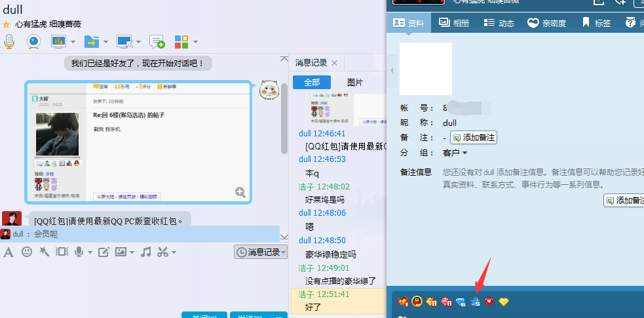
Task: Click the 添加备注 button beside 备注
Action: click(474, 138)
